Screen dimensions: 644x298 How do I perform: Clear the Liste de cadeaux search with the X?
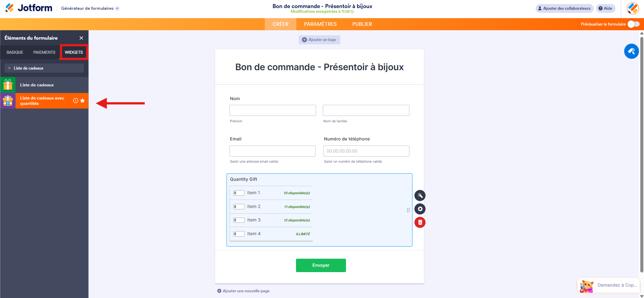tap(9, 68)
